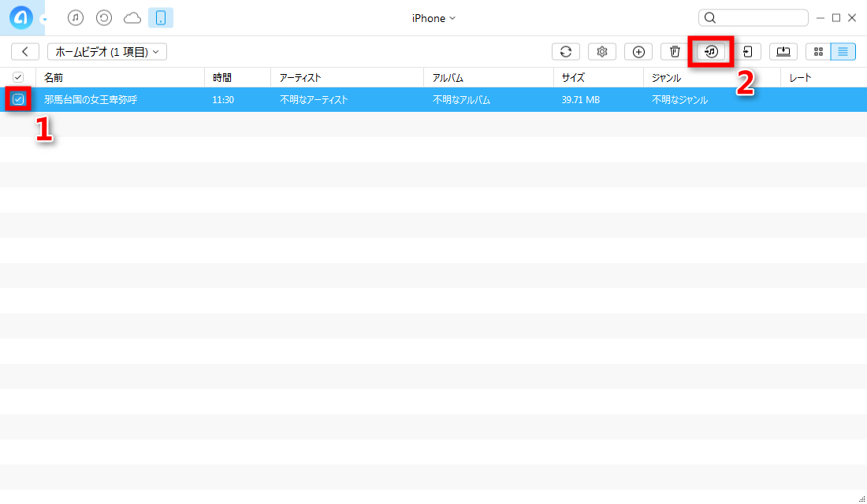867x504 pixels.
Task: Go back with the back arrow button
Action: click(25, 51)
